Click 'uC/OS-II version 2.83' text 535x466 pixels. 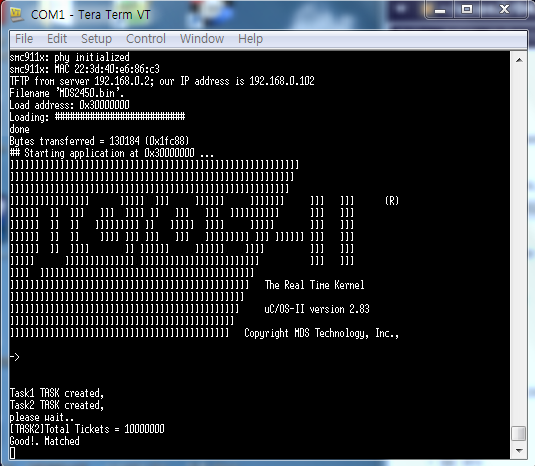317,309
